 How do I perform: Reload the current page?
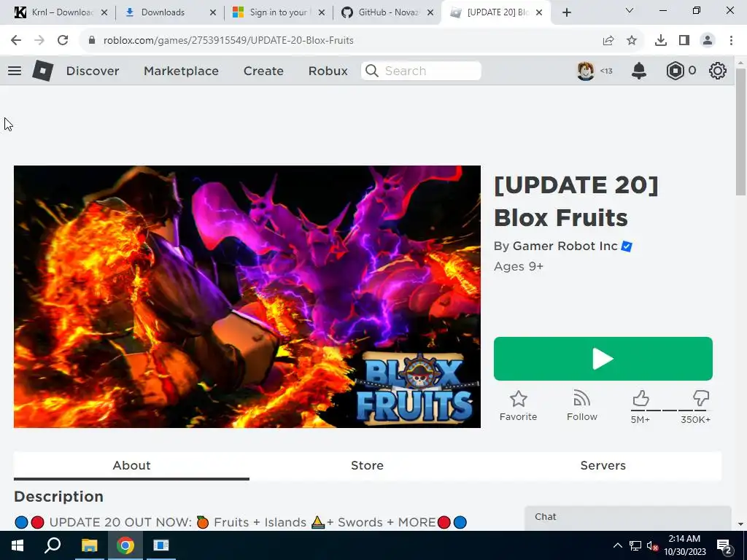(63, 41)
